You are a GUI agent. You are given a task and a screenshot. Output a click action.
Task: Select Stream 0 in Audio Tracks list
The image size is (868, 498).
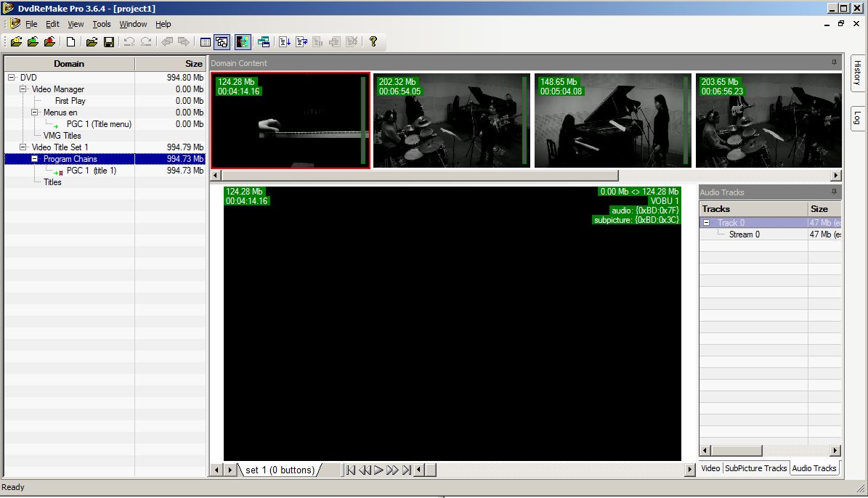tap(744, 234)
